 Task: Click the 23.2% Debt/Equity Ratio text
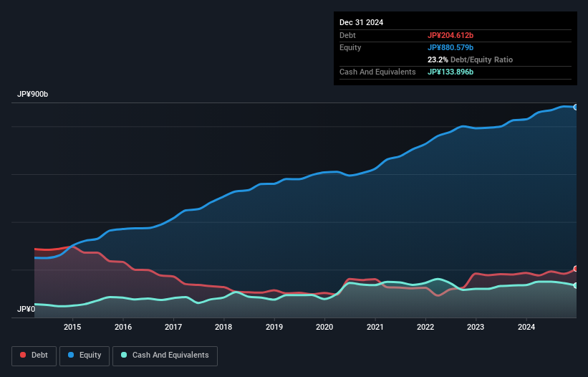(x=470, y=59)
